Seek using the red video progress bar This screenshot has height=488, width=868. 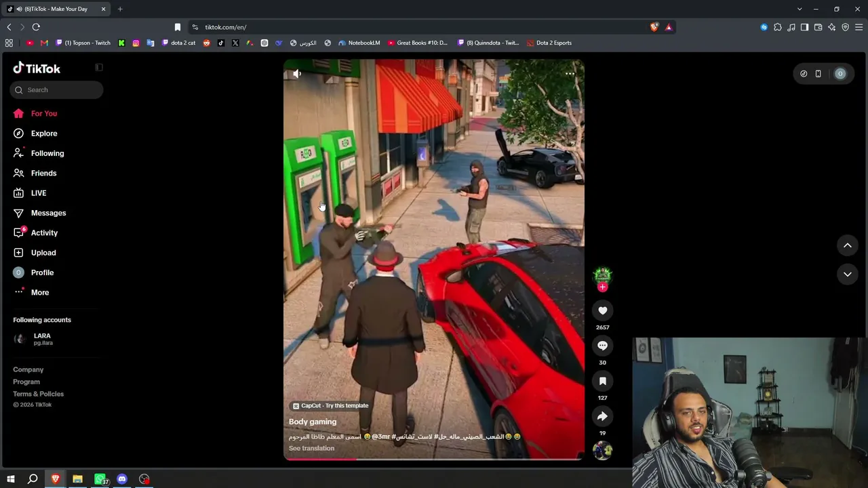(x=433, y=459)
